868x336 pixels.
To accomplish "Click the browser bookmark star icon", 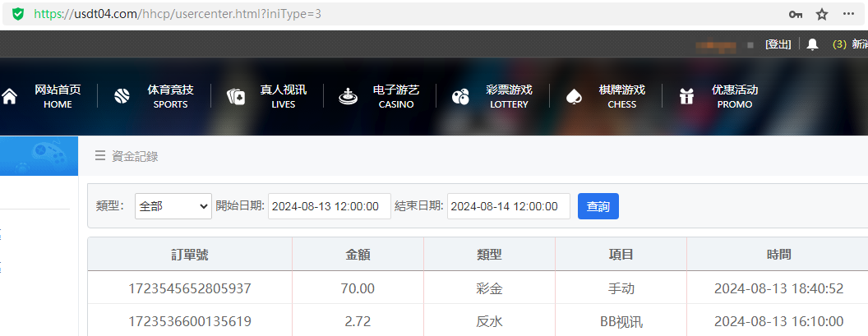I will point(821,14).
